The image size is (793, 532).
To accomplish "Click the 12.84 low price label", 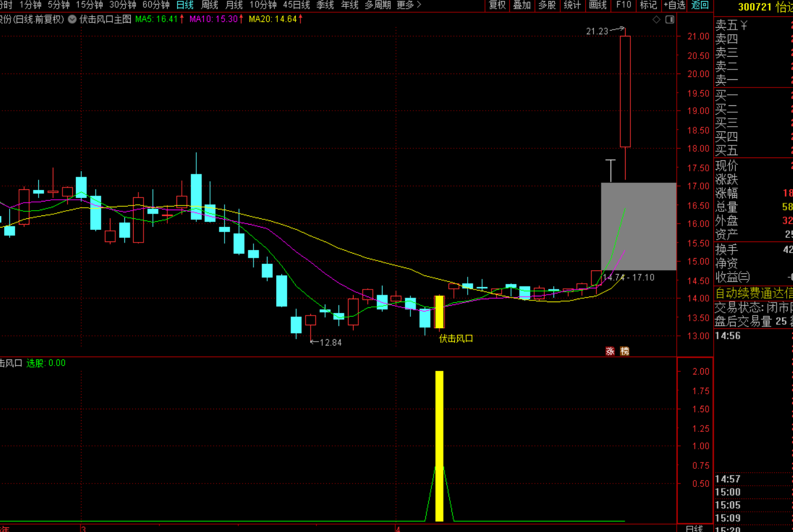I will point(331,342).
